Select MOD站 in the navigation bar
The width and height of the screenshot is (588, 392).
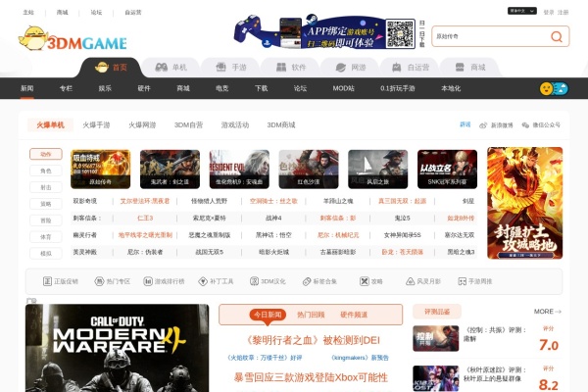(x=344, y=88)
